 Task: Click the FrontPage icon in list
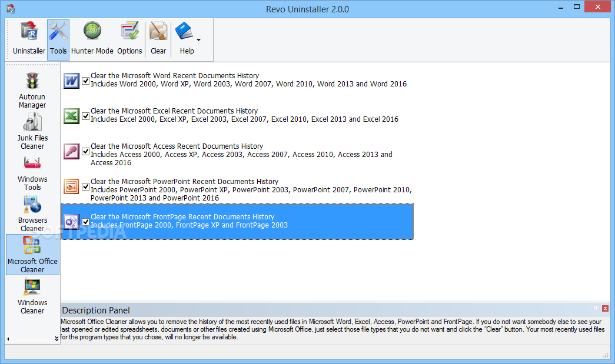pyautogui.click(x=71, y=222)
